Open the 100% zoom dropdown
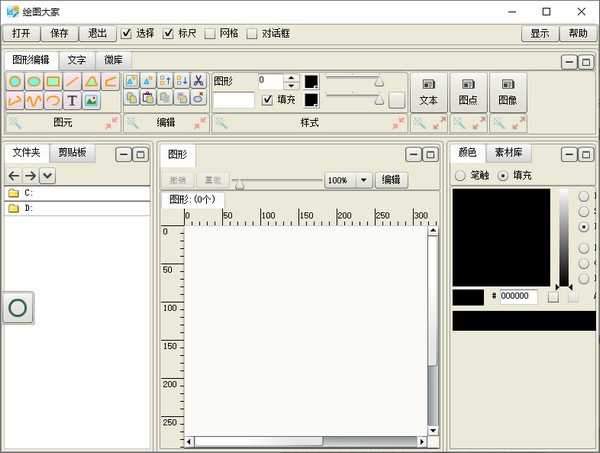Screen dimensions: 600x453 363,180
